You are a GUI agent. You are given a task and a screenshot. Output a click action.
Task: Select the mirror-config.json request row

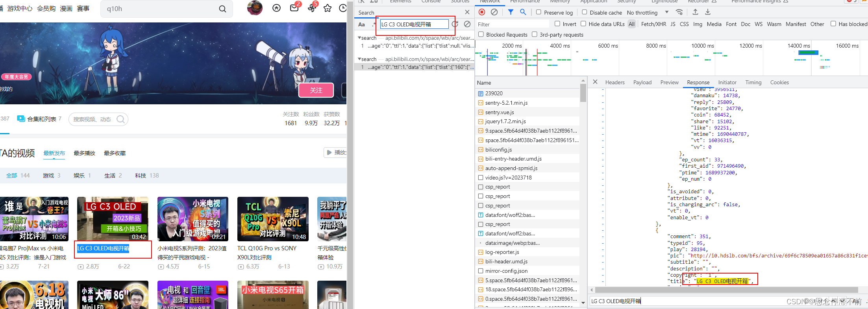click(x=527, y=271)
